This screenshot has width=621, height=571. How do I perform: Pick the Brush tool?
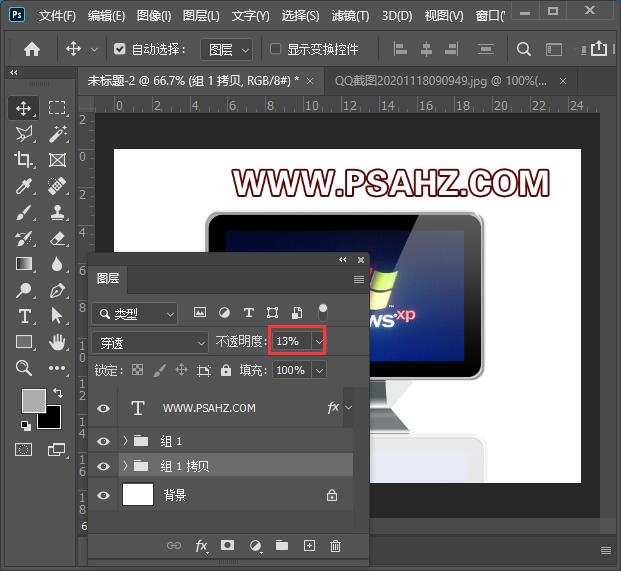point(24,212)
